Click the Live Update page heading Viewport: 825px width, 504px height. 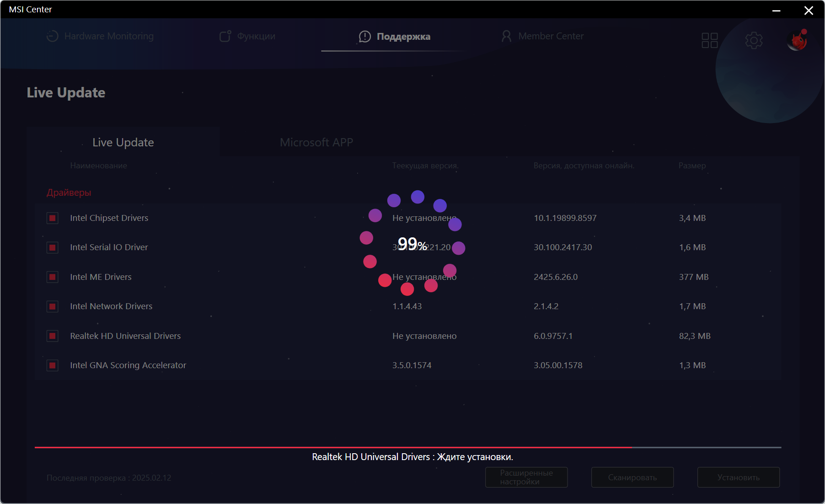[66, 92]
